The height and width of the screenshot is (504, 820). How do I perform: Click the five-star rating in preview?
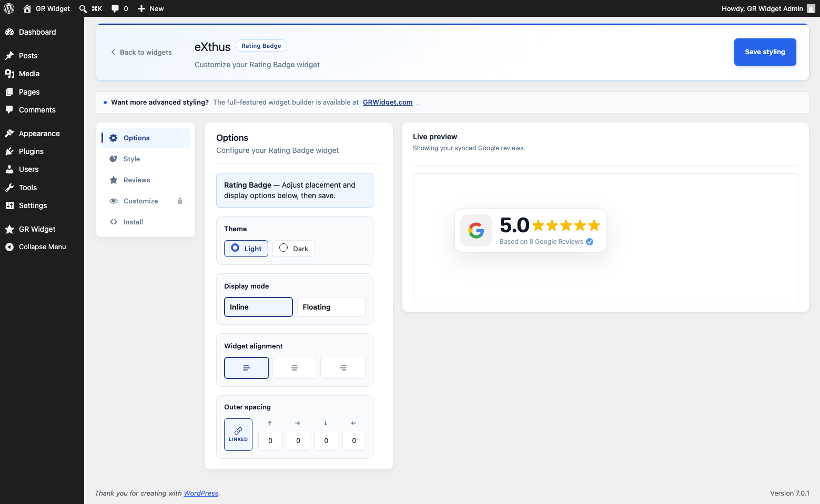pyautogui.click(x=566, y=225)
